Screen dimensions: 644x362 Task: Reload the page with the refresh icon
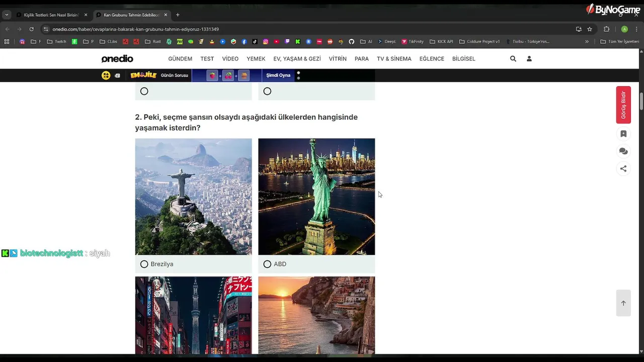31,29
